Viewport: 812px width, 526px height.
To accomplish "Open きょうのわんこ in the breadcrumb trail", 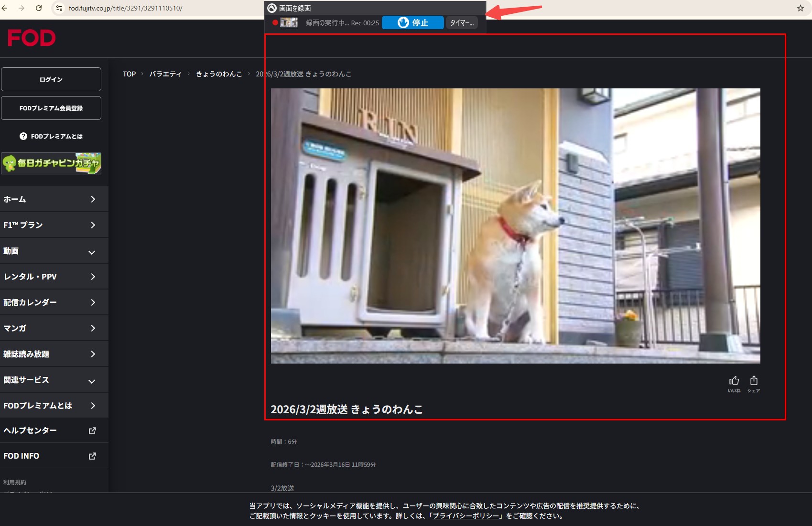I will 218,74.
